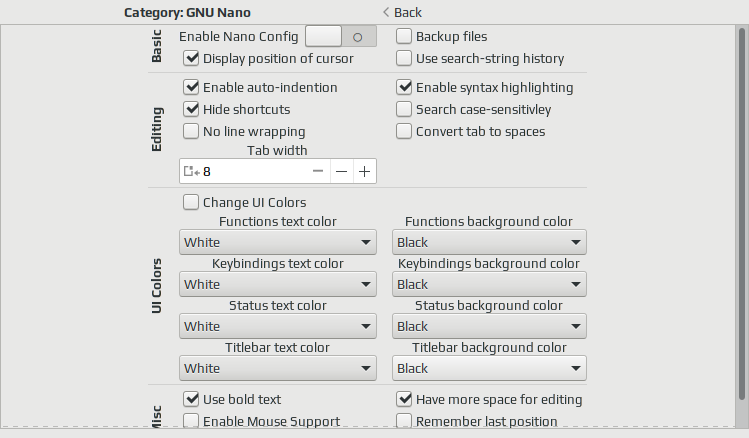Open Keybindings background color dropdown
The height and width of the screenshot is (438, 749).
click(489, 284)
